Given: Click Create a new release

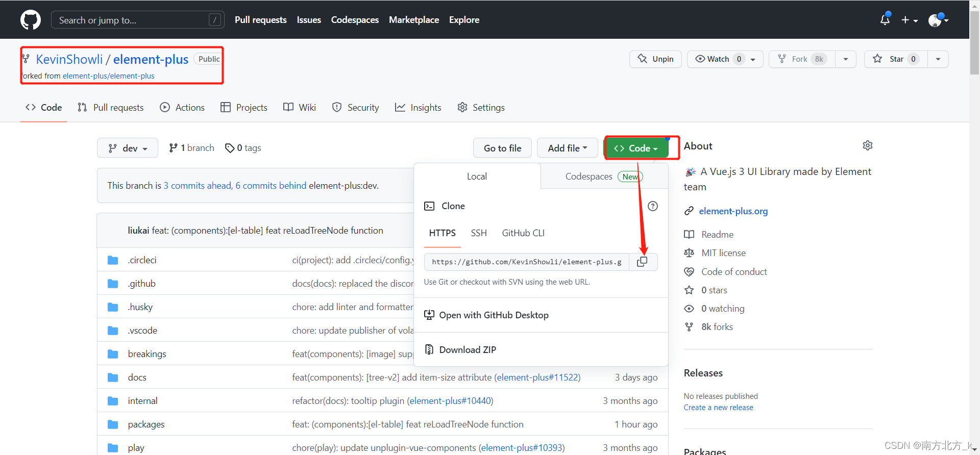Looking at the screenshot, I should click(718, 408).
